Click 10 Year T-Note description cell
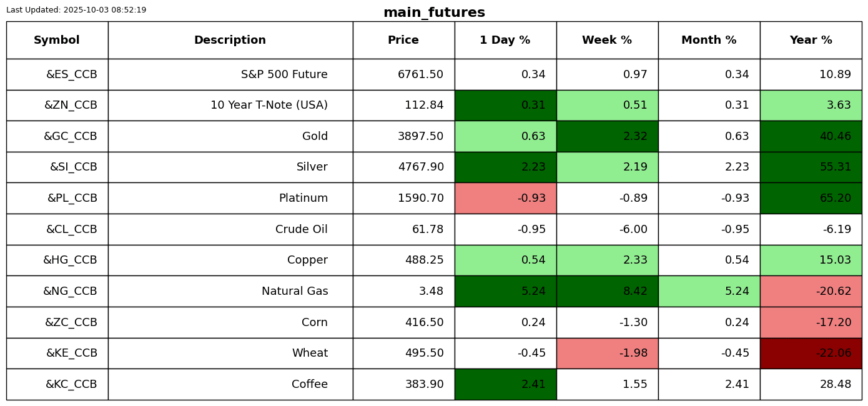Screen dimensions: 868x406 tap(269, 106)
